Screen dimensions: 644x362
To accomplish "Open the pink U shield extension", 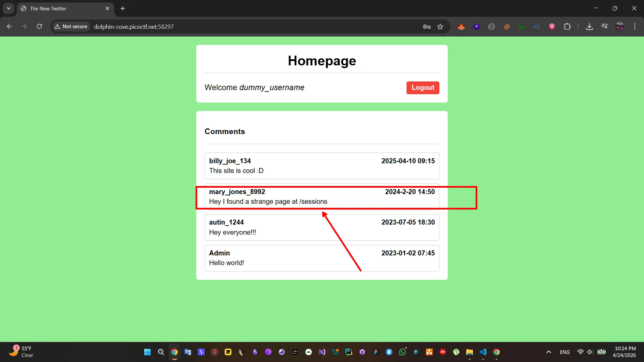I will [x=552, y=26].
